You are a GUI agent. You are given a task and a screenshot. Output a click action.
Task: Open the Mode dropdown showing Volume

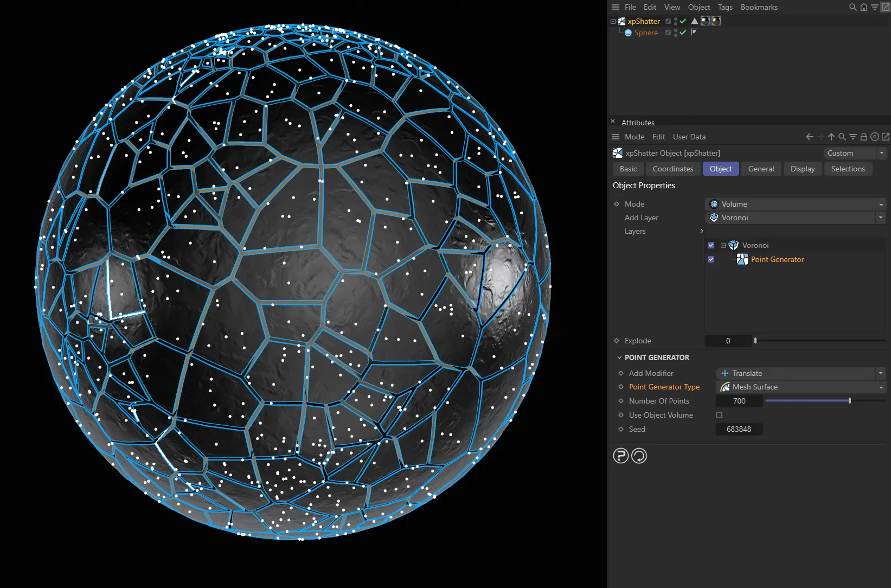click(880, 204)
